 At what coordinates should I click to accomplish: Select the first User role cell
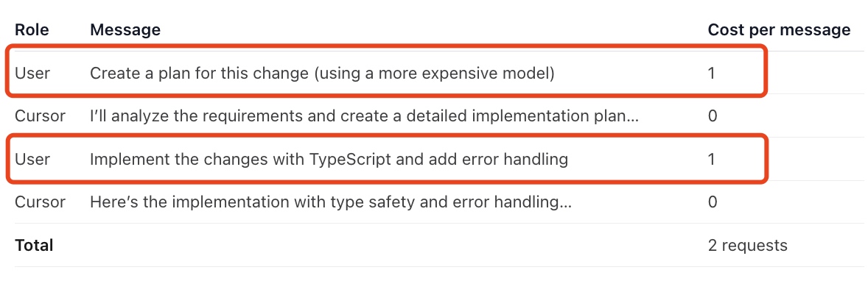[32, 73]
